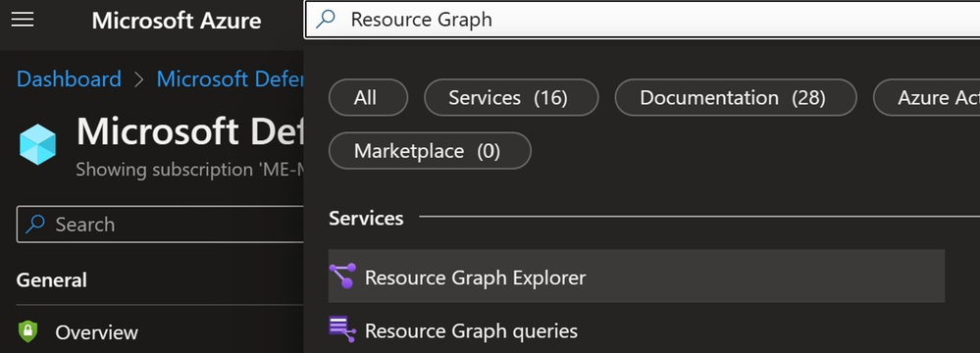980x353 pixels.
Task: Filter results by Services (16)
Action: (x=511, y=97)
